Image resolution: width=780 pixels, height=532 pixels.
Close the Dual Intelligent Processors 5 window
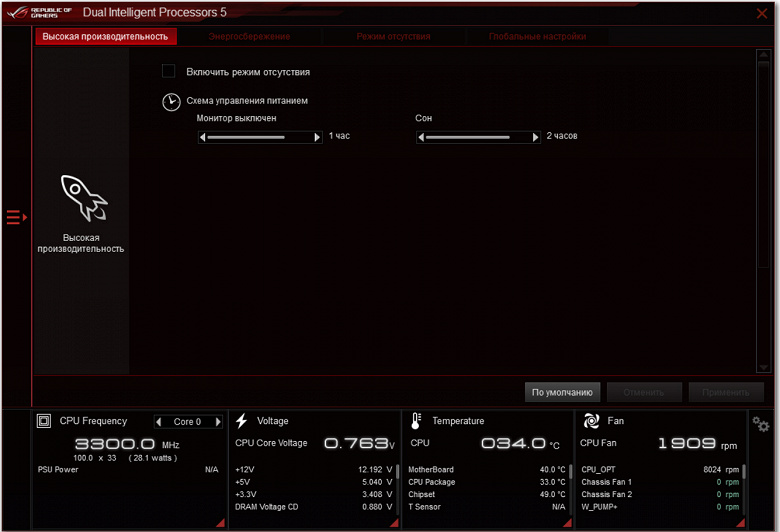pos(762,13)
